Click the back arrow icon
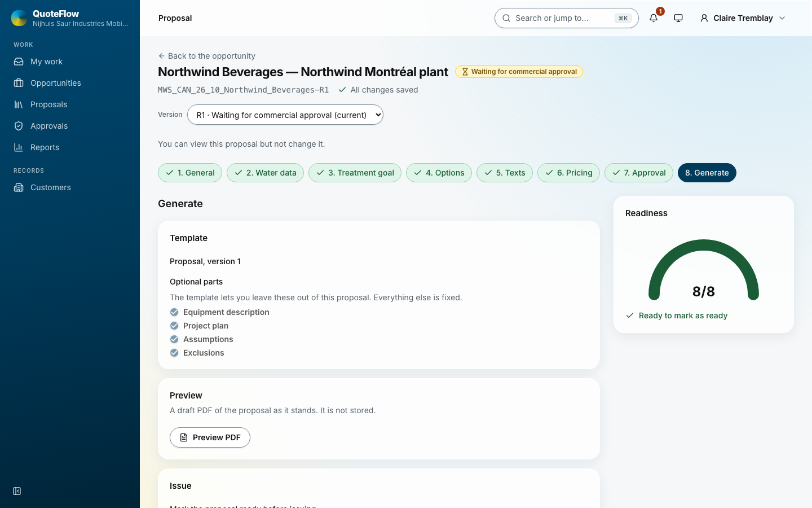Viewport: 812px width, 508px height. click(x=162, y=56)
